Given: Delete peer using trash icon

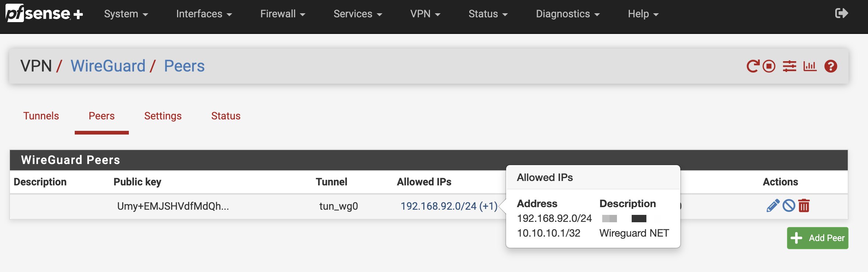Looking at the screenshot, I should (804, 206).
